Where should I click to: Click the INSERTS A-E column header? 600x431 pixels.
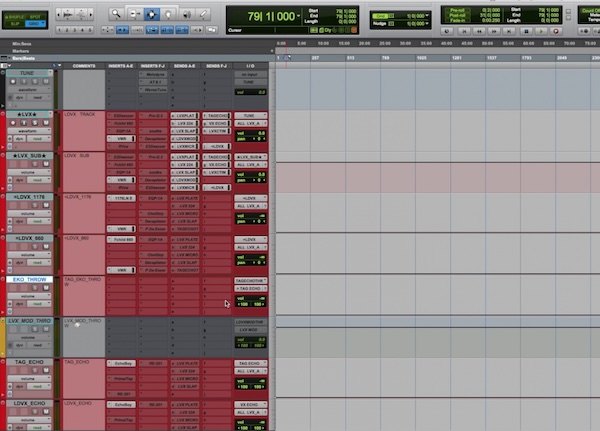click(x=121, y=66)
